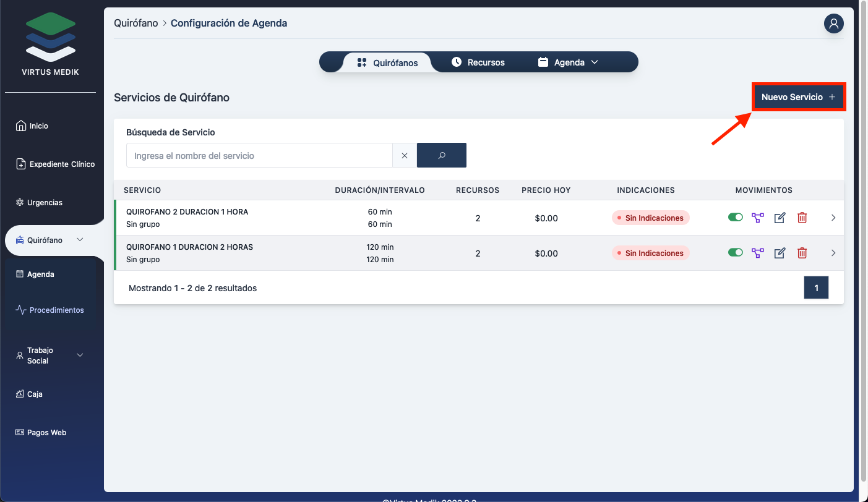Image resolution: width=868 pixels, height=502 pixels.
Task: Expand the Trabajo Social sidebar menu
Action: (80, 355)
